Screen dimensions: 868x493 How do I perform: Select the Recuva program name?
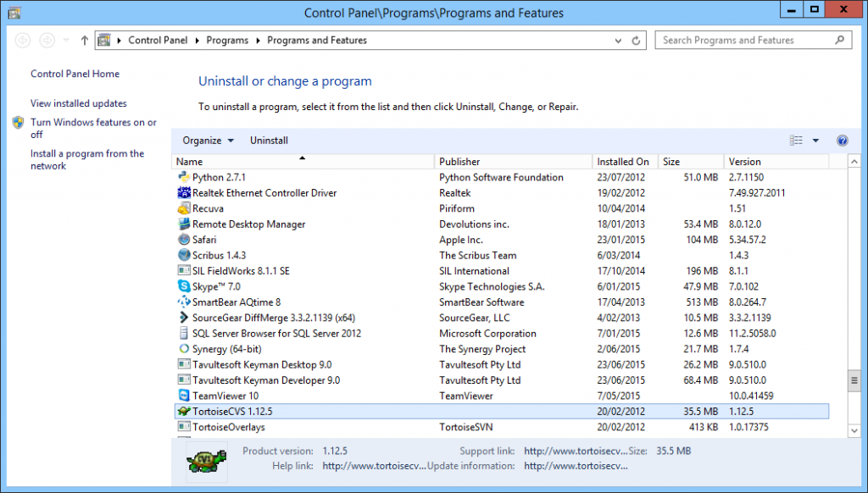209,208
